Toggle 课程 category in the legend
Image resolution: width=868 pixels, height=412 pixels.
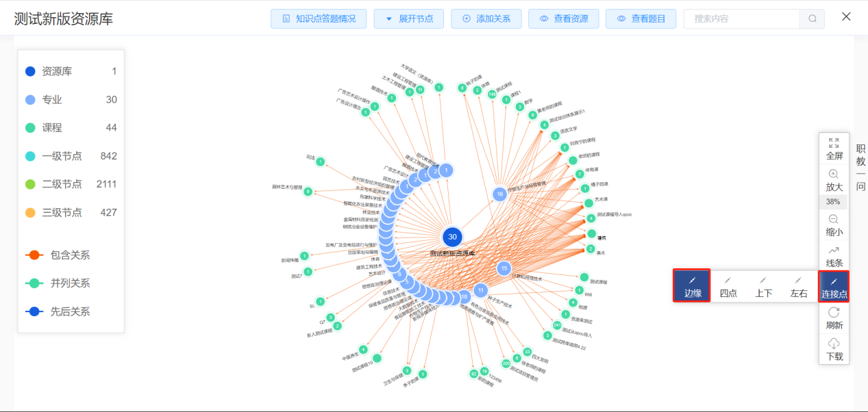pyautogui.click(x=30, y=128)
